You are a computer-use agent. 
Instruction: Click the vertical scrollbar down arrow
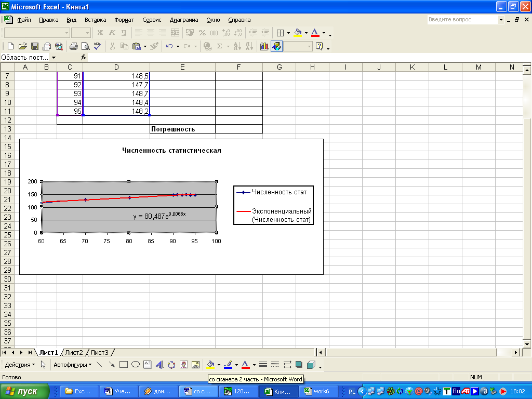tap(527, 344)
